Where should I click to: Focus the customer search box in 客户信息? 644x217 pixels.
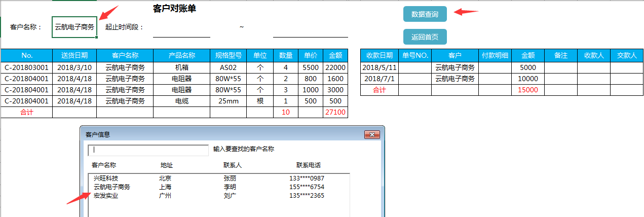(x=148, y=150)
